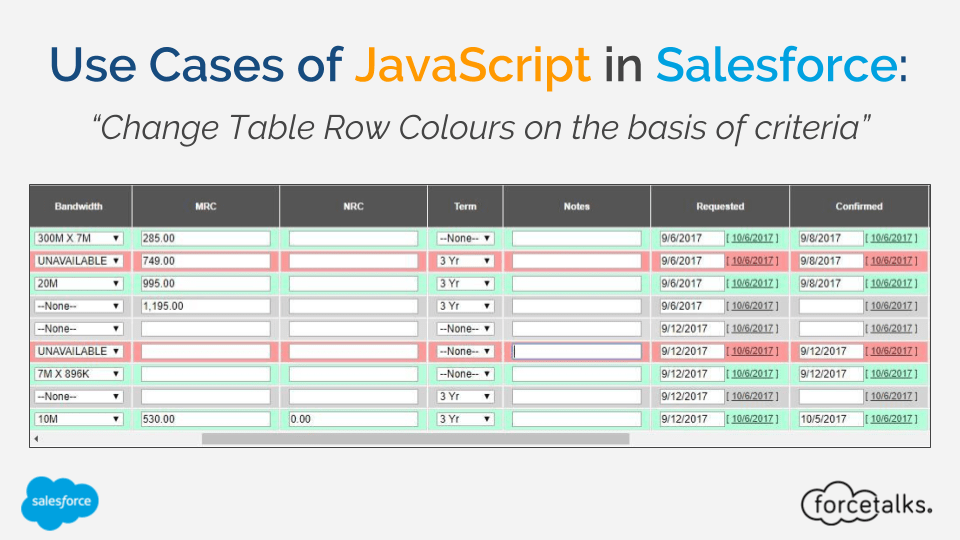Click the Requested column header
The image size is (960, 540).
720,206
